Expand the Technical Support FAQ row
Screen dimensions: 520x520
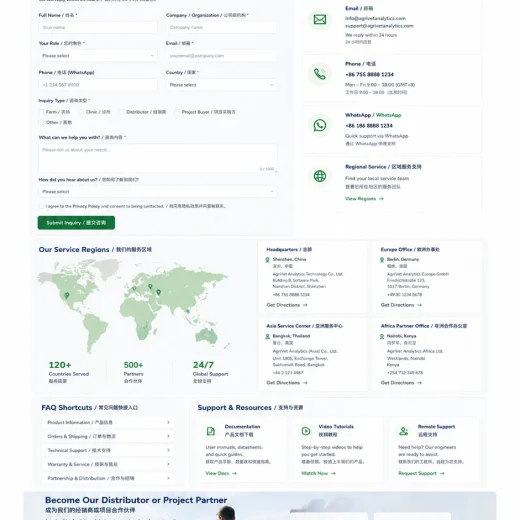[108, 450]
